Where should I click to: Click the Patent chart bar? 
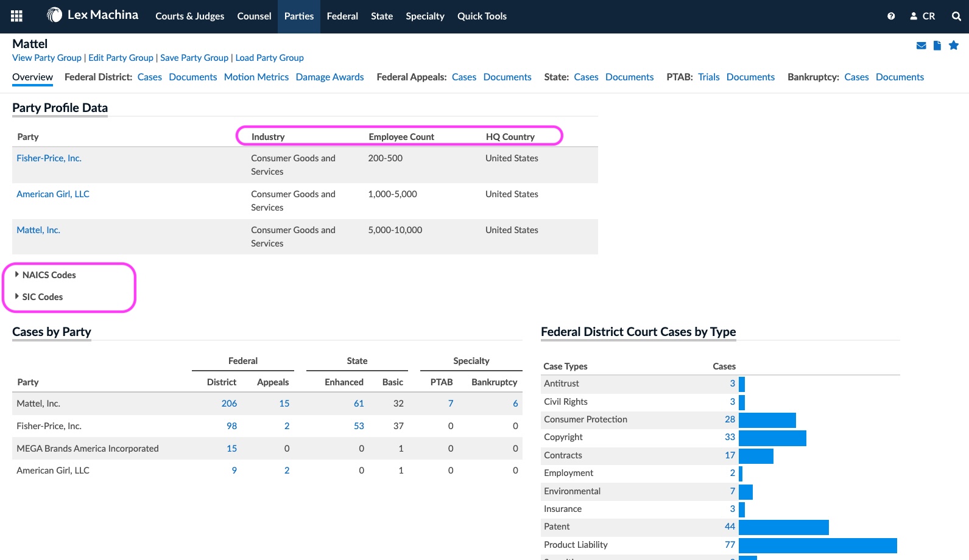click(783, 527)
